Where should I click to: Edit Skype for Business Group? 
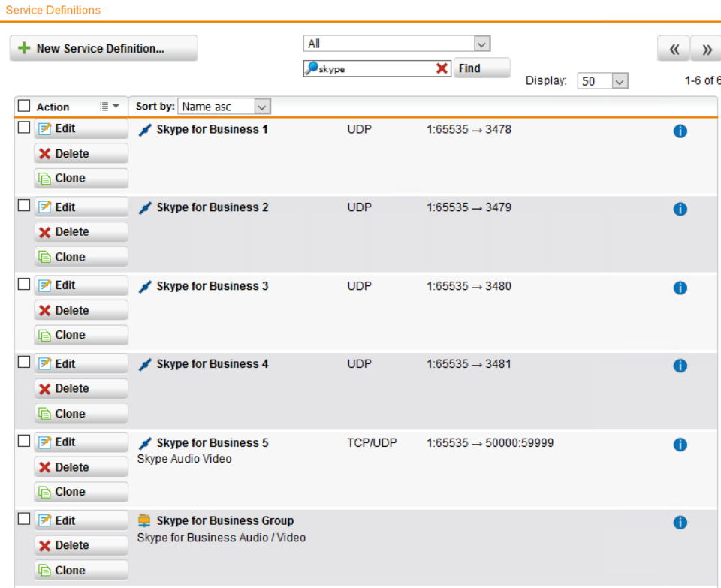coord(81,520)
